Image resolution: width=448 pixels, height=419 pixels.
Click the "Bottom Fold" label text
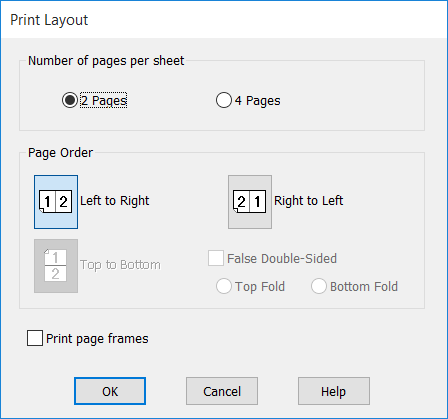click(x=364, y=287)
